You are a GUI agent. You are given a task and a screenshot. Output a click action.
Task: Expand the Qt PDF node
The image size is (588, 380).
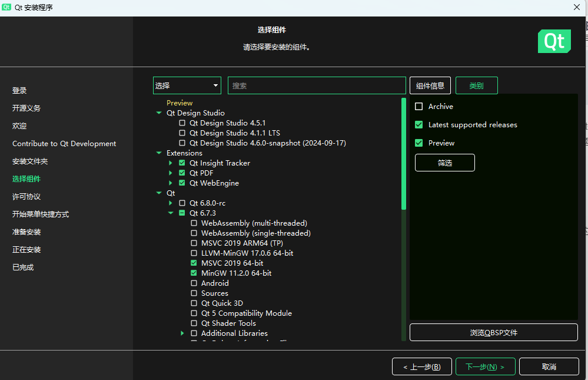[x=171, y=173]
